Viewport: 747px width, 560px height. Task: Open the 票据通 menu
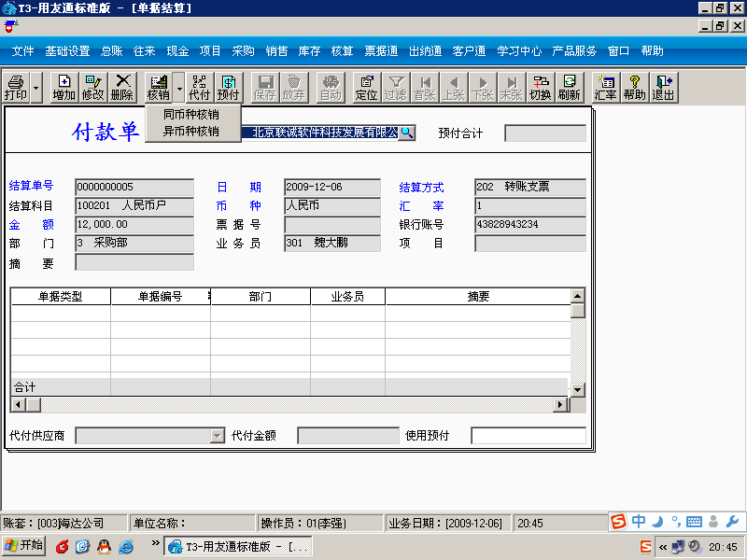381,51
